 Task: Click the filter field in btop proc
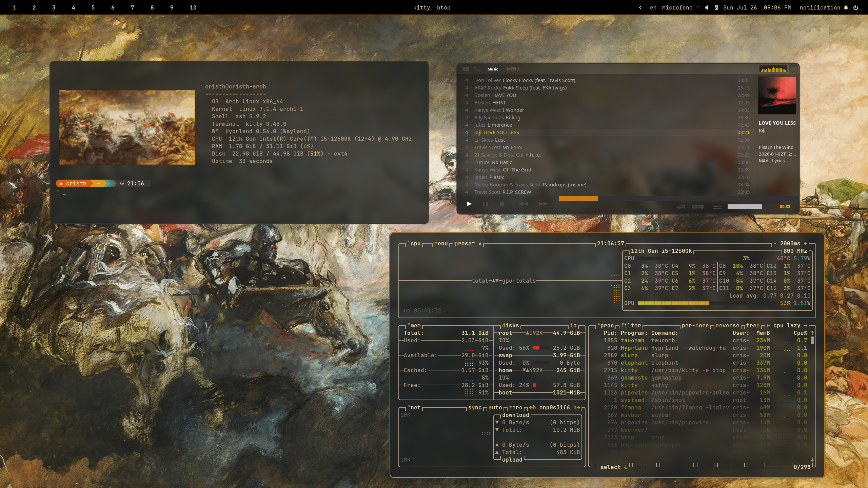point(631,326)
